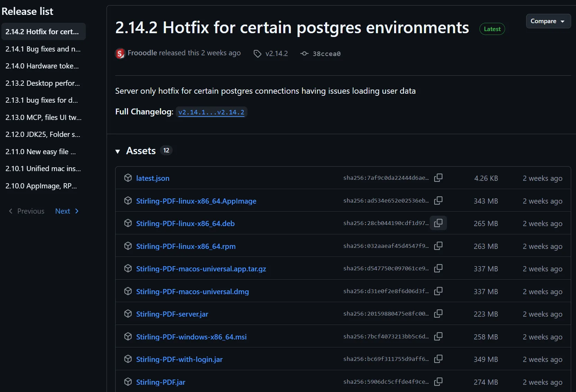This screenshot has height=392, width=576.
Task: Click the package icon beside Stirling-PDF-with-login.jar
Action: pyautogui.click(x=128, y=359)
